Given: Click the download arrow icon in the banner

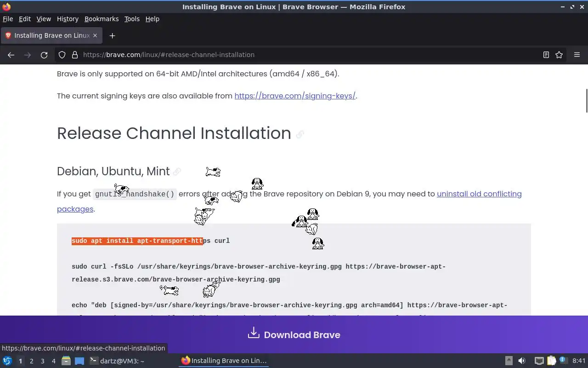Looking at the screenshot, I should [254, 333].
